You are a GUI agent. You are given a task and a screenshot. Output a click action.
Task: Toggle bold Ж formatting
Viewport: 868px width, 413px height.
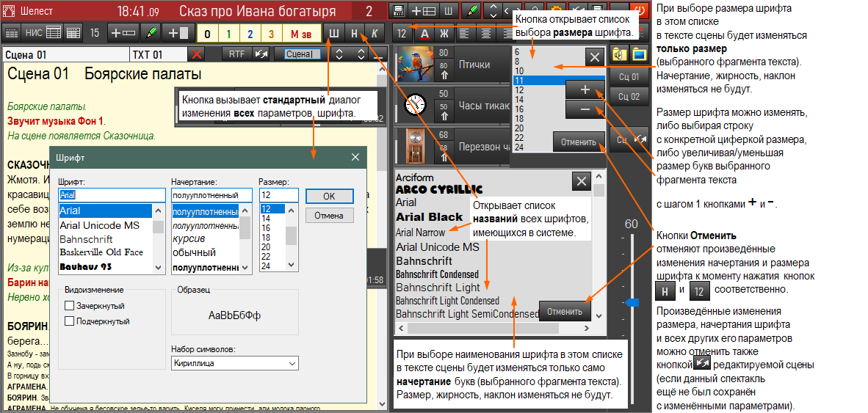point(444,33)
